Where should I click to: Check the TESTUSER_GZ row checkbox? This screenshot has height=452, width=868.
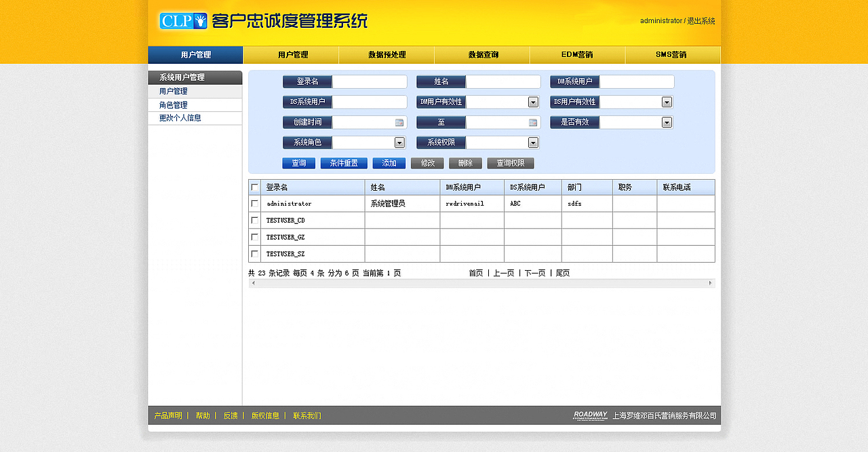pos(255,238)
